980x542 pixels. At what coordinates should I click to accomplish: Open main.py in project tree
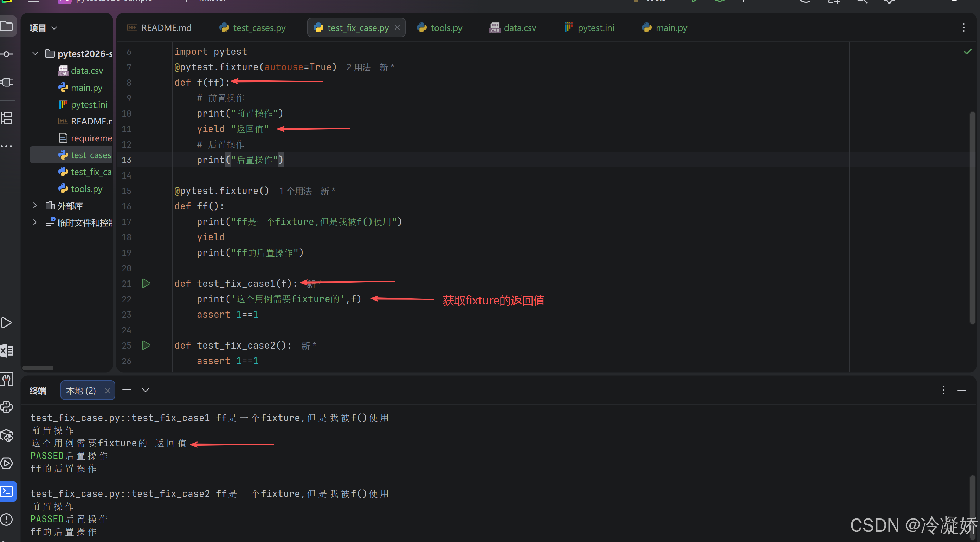80,88
